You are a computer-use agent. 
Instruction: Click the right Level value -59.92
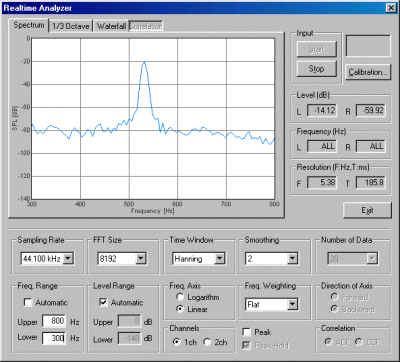371,110
